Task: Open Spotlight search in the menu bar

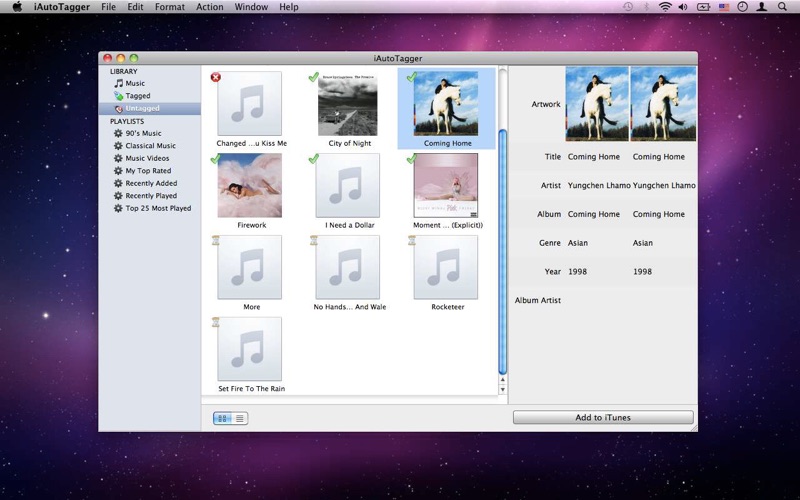Action: pos(782,7)
